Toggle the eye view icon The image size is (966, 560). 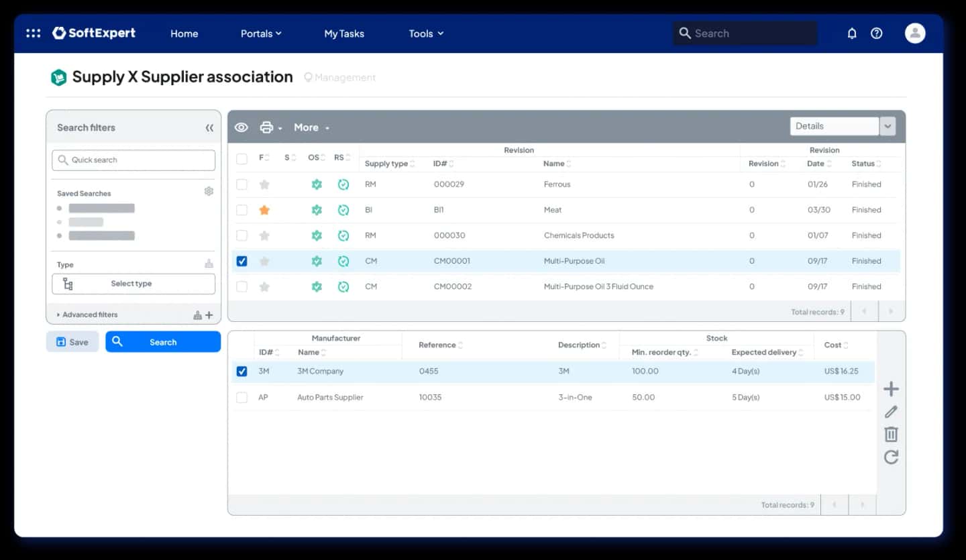tap(241, 127)
